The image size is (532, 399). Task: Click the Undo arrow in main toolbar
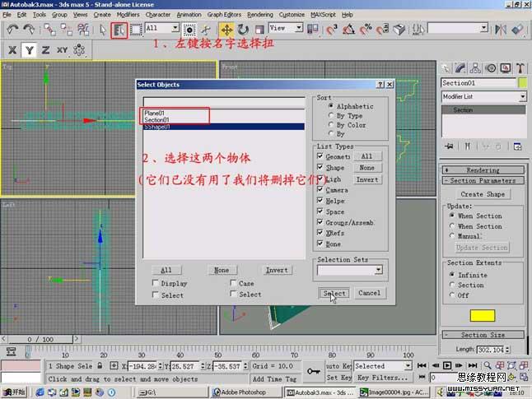(12, 30)
